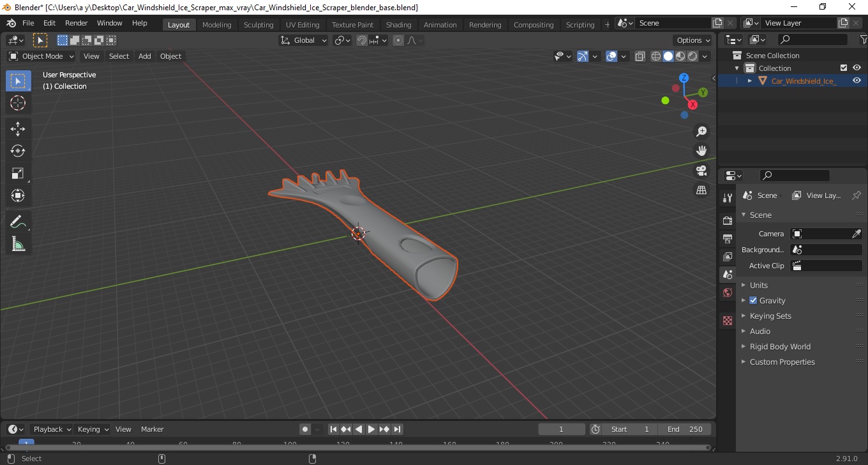Select the Cursor tool
The width and height of the screenshot is (868, 465).
pyautogui.click(x=18, y=103)
